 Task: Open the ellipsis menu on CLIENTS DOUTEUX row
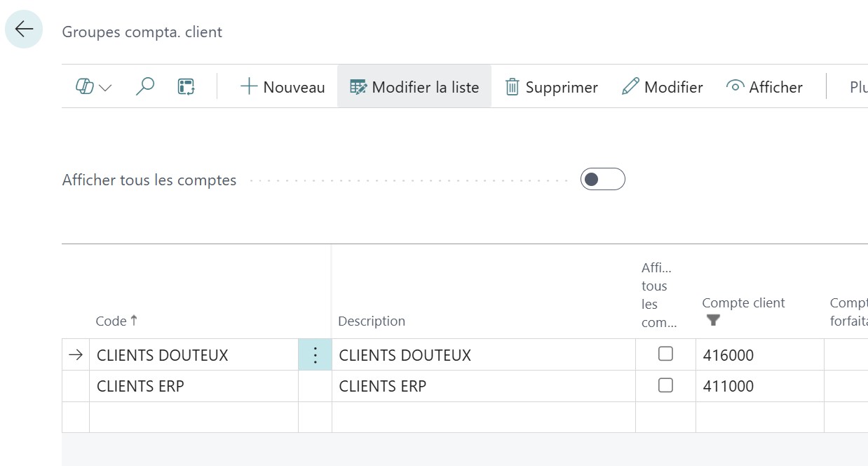tap(315, 354)
